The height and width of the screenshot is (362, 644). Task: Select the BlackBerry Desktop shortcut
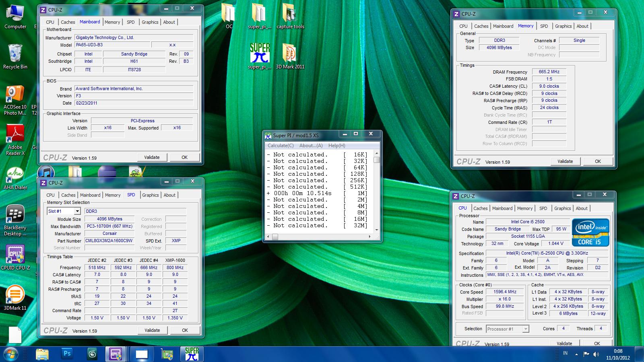tap(15, 220)
